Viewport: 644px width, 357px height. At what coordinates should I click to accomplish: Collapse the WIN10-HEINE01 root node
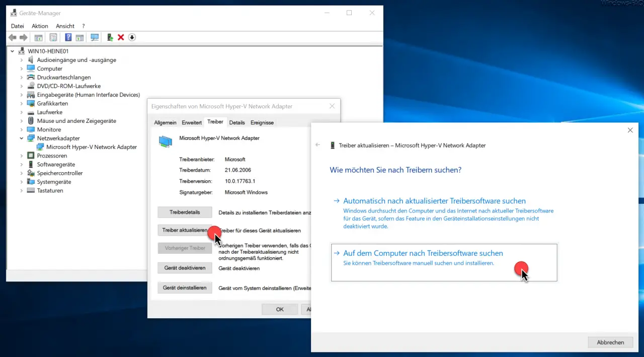[13, 51]
